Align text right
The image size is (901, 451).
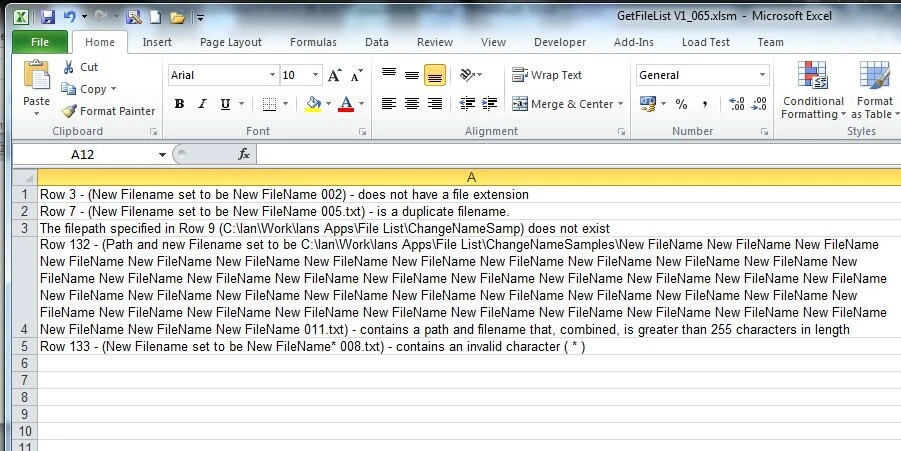[435, 104]
